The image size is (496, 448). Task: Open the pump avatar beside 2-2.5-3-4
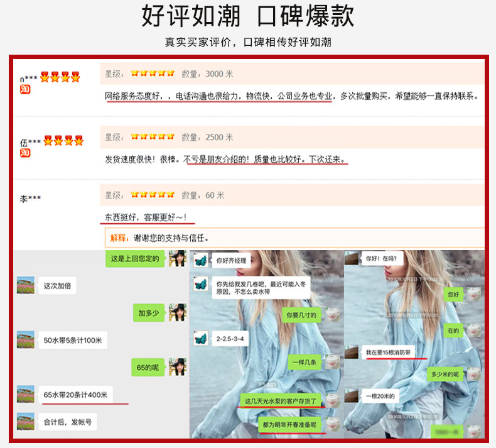[200, 339]
